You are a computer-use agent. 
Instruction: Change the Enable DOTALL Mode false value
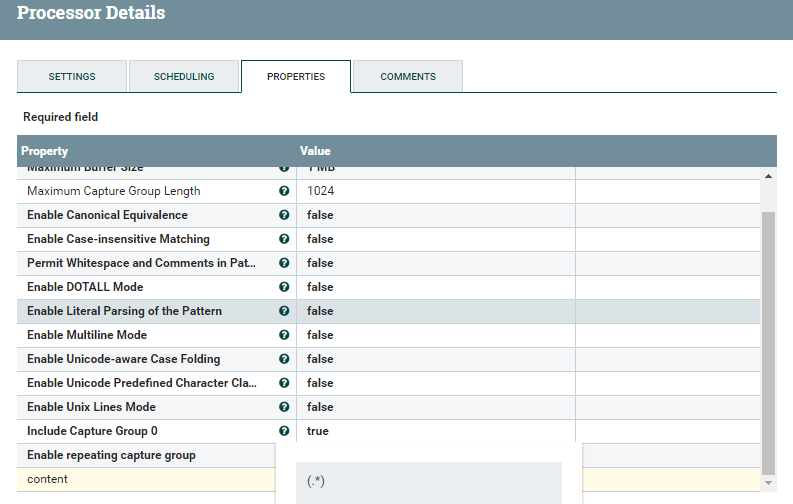point(435,287)
